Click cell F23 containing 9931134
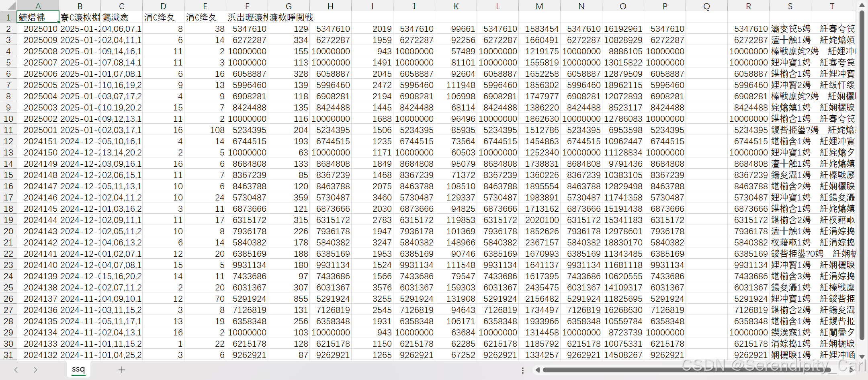 pos(247,265)
